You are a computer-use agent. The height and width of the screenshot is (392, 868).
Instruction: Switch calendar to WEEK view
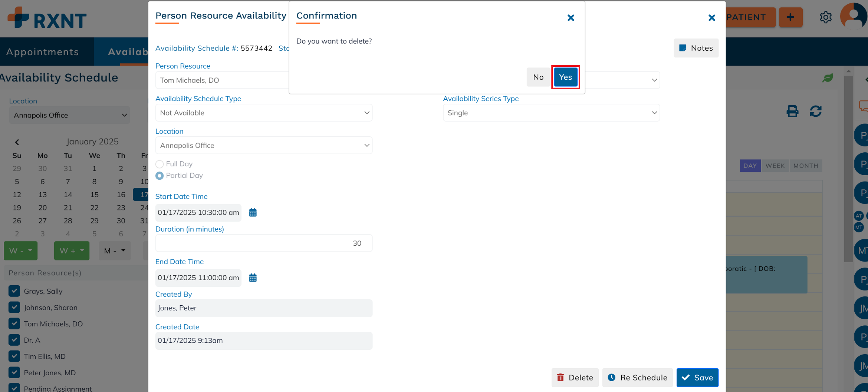pyautogui.click(x=775, y=166)
